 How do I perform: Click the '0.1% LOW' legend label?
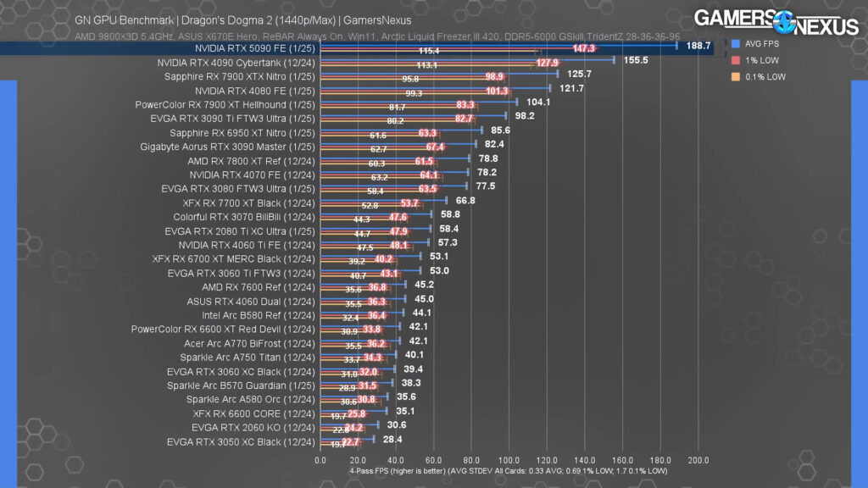(765, 77)
